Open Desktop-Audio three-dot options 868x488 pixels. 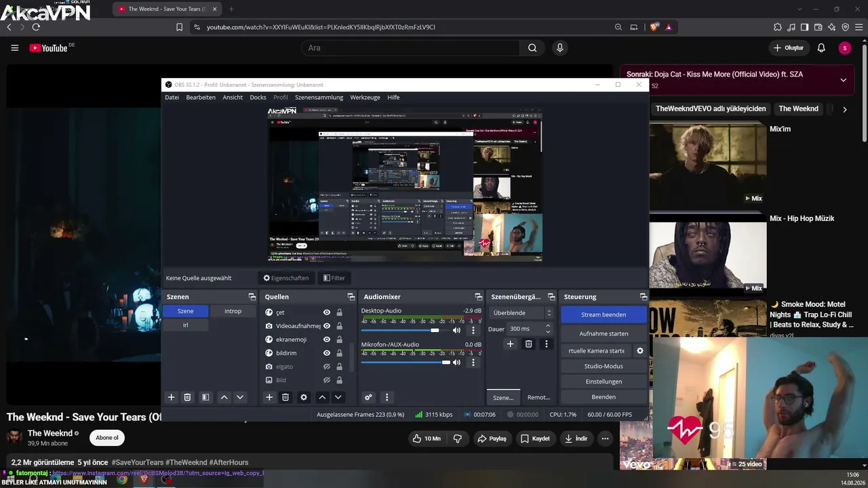473,331
